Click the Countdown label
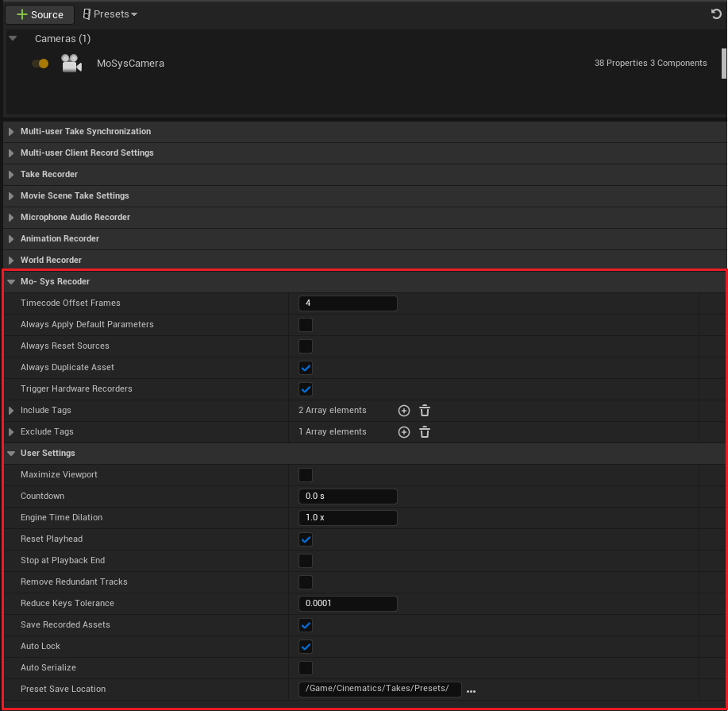The height and width of the screenshot is (711, 728). pyautogui.click(x=42, y=497)
